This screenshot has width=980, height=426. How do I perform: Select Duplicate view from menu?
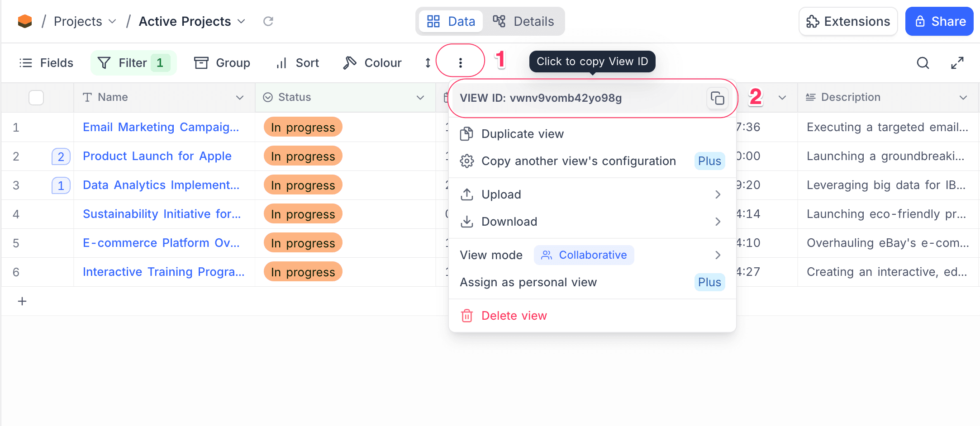coord(522,134)
